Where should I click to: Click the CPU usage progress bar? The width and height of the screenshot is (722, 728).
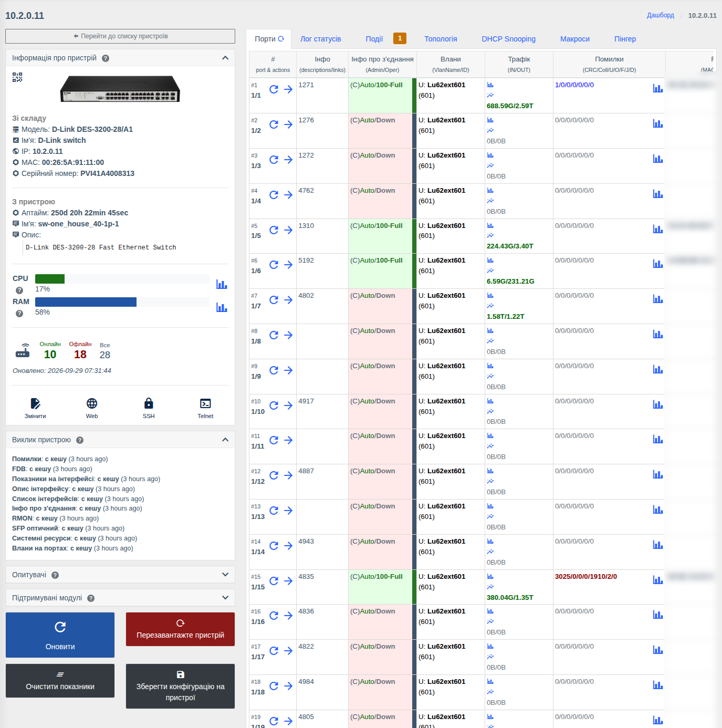[122, 279]
